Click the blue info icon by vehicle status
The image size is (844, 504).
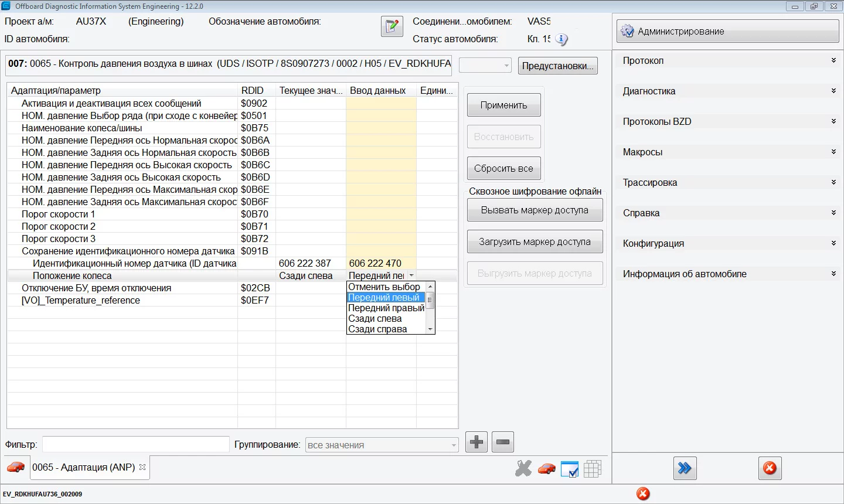561,39
